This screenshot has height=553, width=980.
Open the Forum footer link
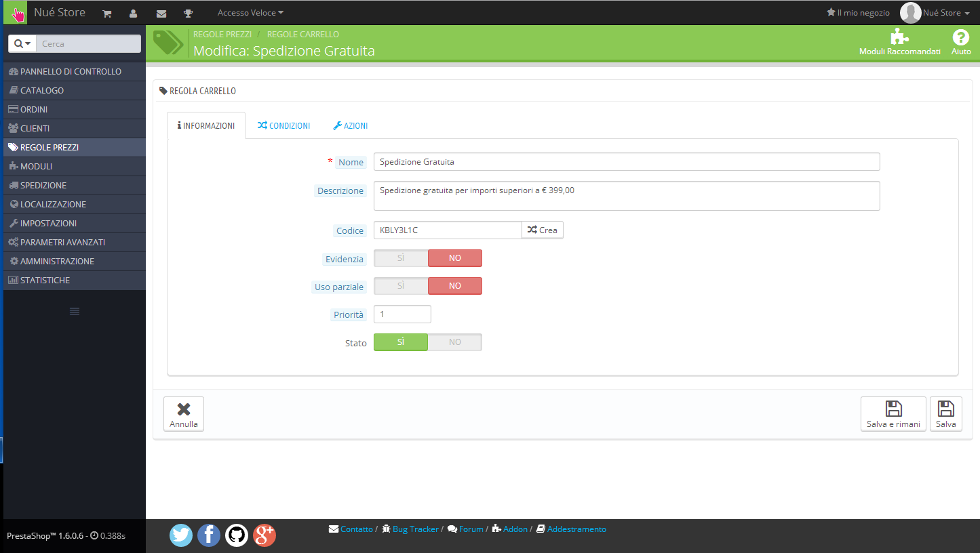coord(471,529)
